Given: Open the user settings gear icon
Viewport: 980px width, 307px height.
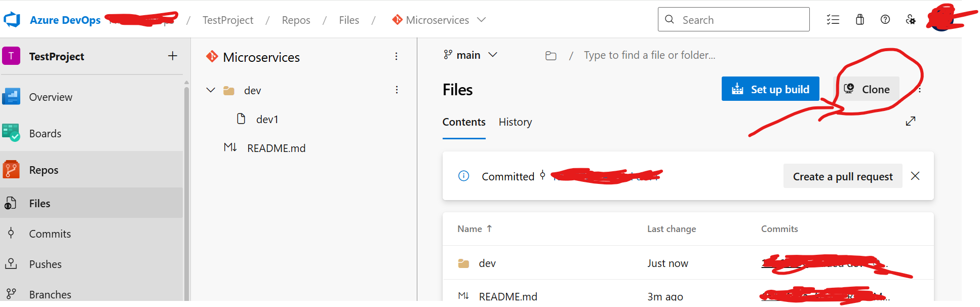Looking at the screenshot, I should tap(911, 19).
